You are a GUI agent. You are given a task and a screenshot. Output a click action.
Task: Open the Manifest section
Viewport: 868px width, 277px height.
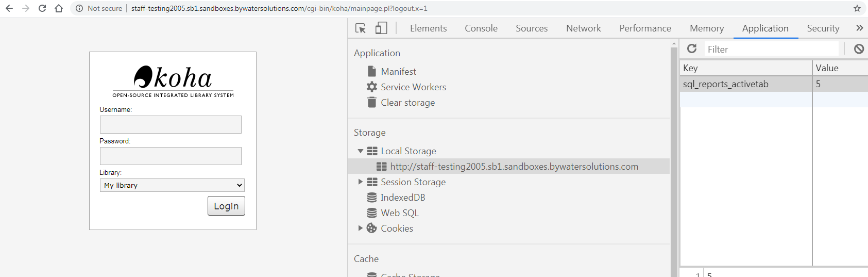(398, 72)
